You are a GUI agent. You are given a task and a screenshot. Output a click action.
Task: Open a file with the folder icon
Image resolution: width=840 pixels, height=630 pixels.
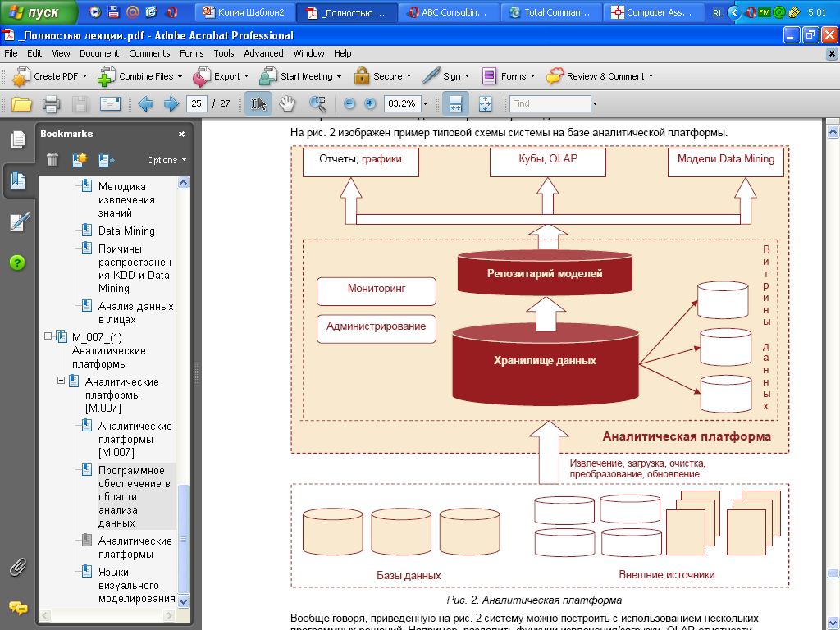tap(21, 103)
